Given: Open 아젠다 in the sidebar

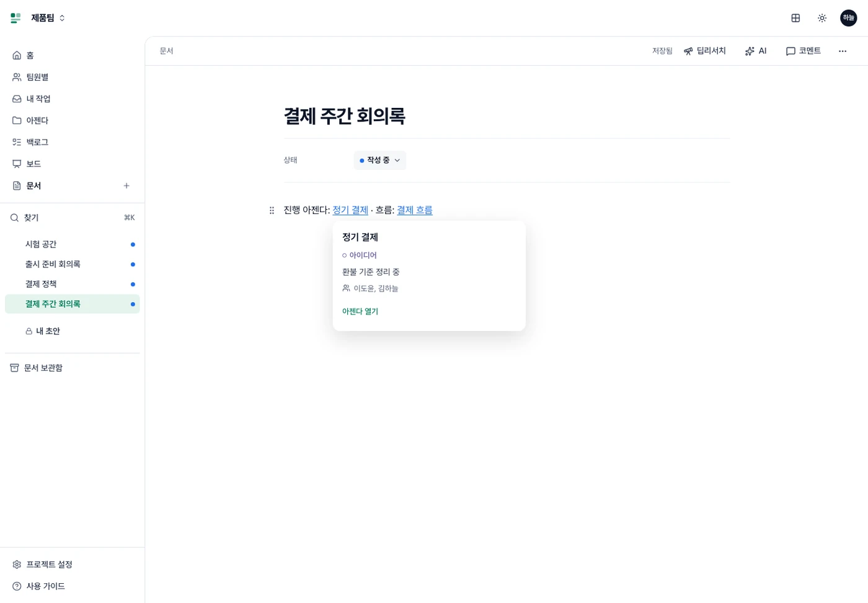Looking at the screenshot, I should 72,120.
